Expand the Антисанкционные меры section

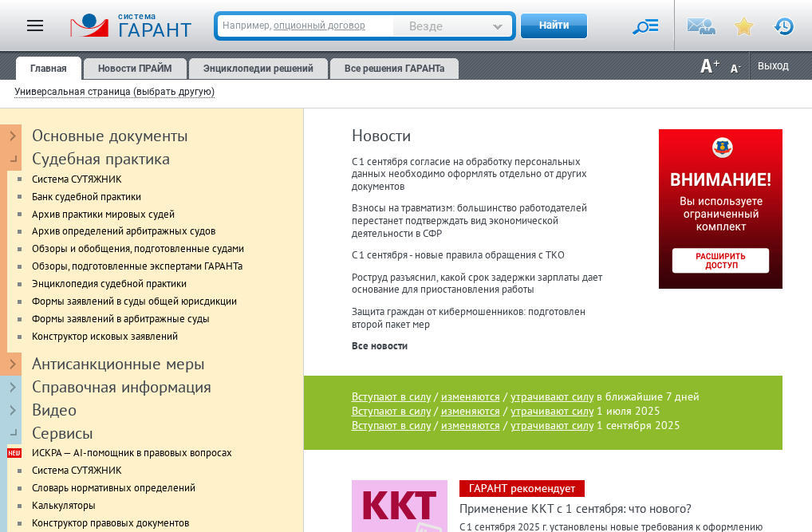[x=13, y=365]
